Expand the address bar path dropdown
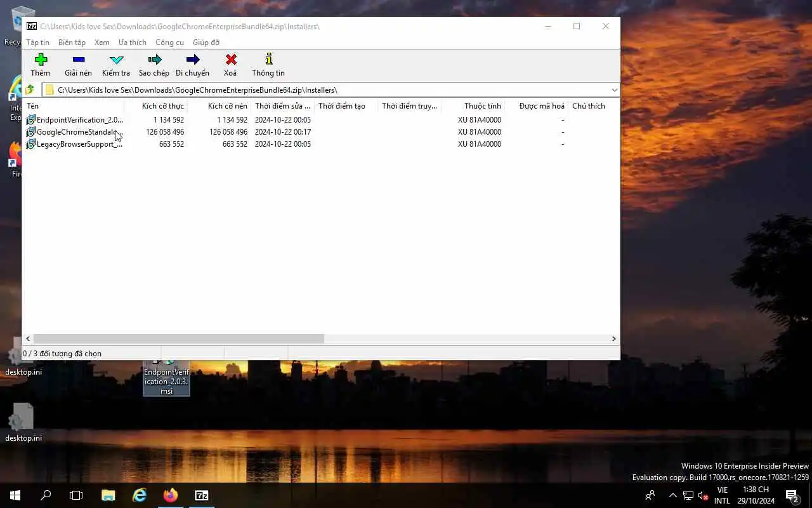The image size is (812, 508). (x=614, y=90)
